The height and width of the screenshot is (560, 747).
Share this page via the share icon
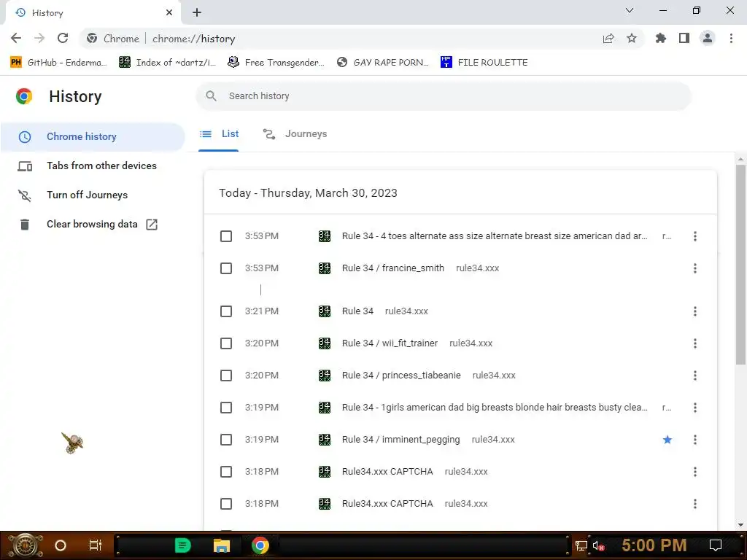608,38
